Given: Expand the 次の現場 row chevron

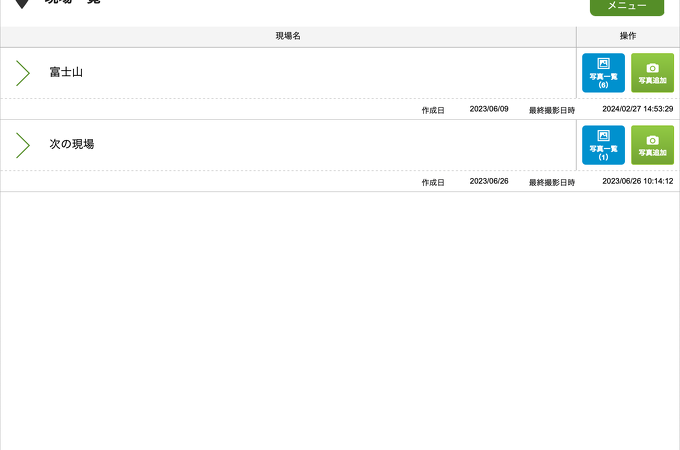Looking at the screenshot, I should (23, 145).
